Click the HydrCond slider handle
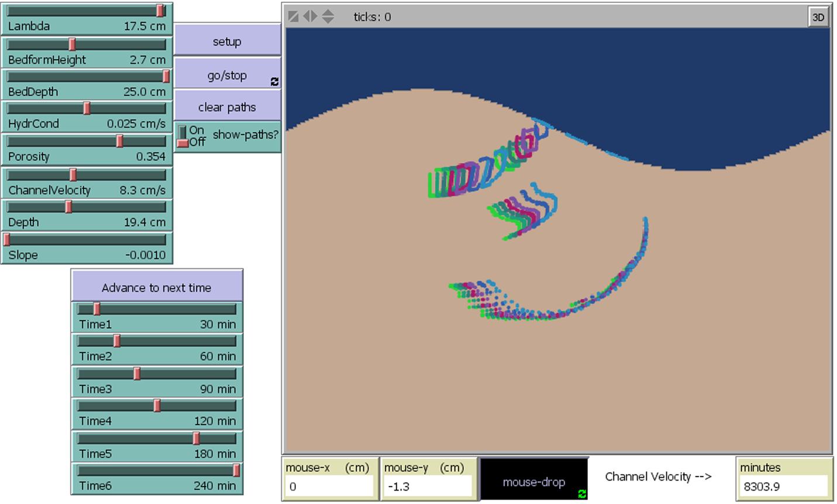 pos(87,108)
